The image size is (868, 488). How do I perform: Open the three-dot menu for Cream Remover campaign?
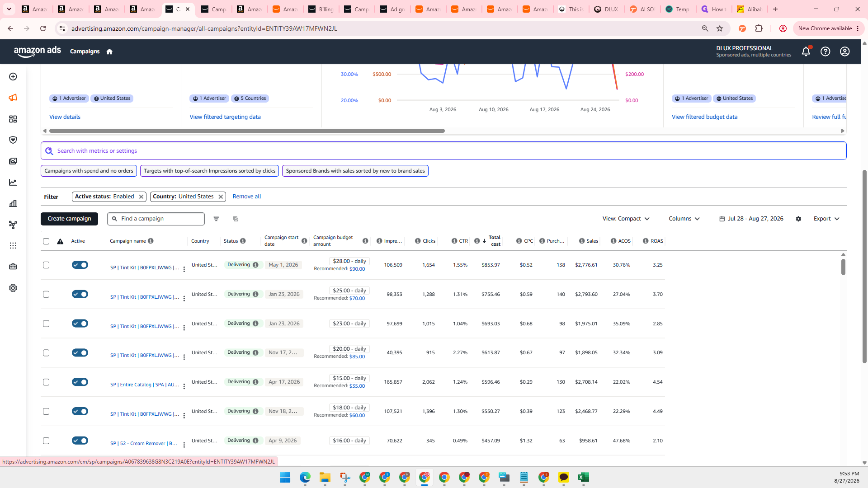(184, 445)
